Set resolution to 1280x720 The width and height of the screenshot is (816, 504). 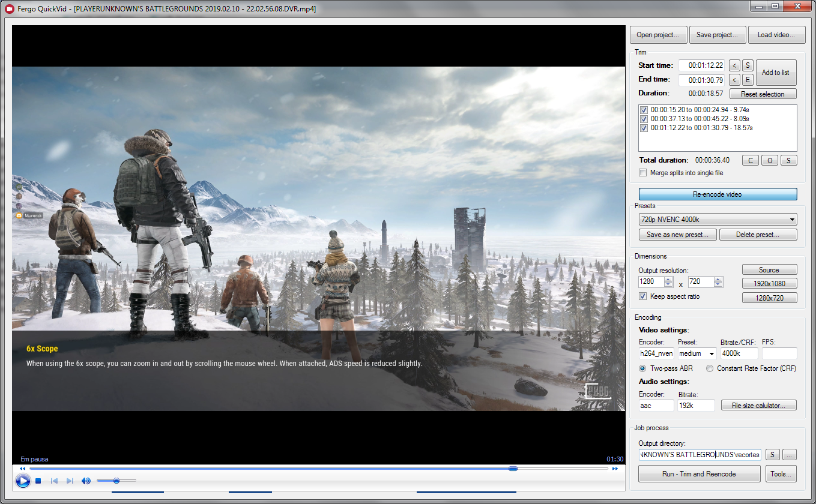click(x=770, y=298)
